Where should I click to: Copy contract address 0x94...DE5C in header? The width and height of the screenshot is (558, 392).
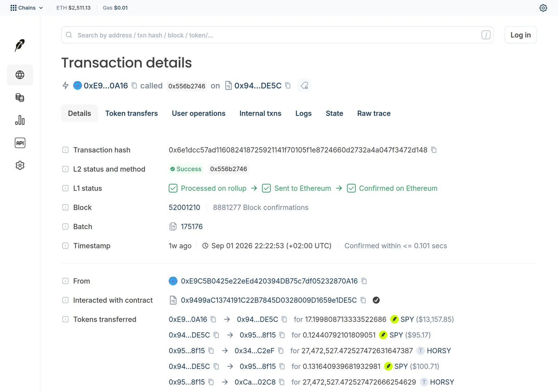(x=288, y=86)
